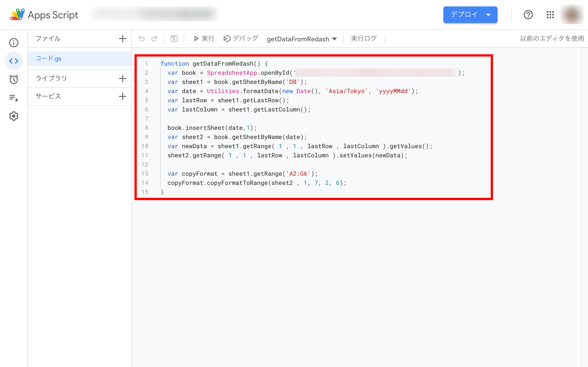Open the Google apps grid icon
Viewport: 588px width, 367px height.
[x=550, y=15]
